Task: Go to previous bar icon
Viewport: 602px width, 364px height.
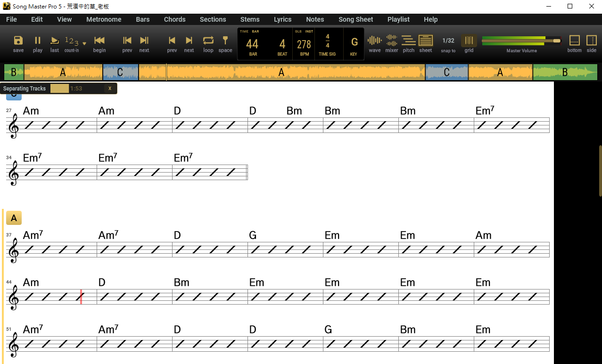Action: pos(127,41)
